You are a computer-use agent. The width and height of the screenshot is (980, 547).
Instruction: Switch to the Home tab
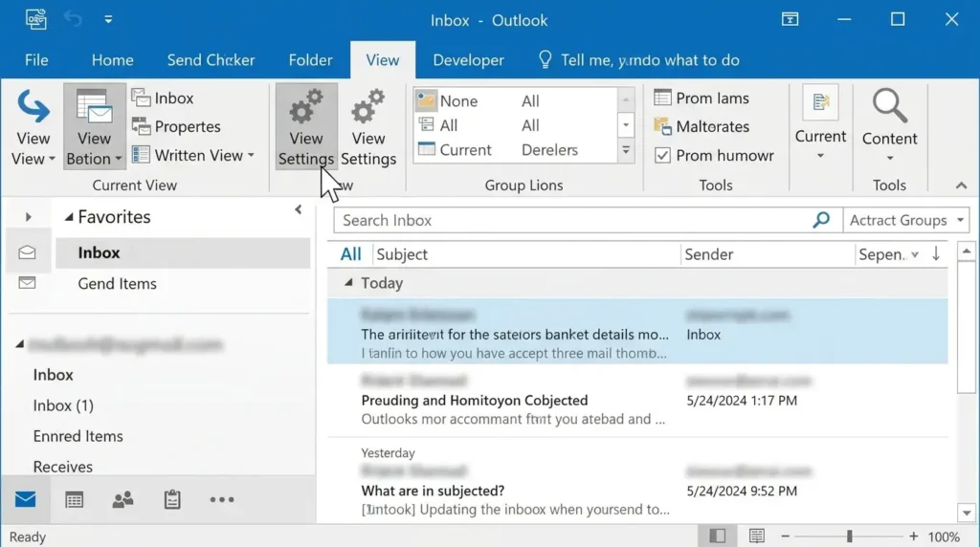coord(113,60)
